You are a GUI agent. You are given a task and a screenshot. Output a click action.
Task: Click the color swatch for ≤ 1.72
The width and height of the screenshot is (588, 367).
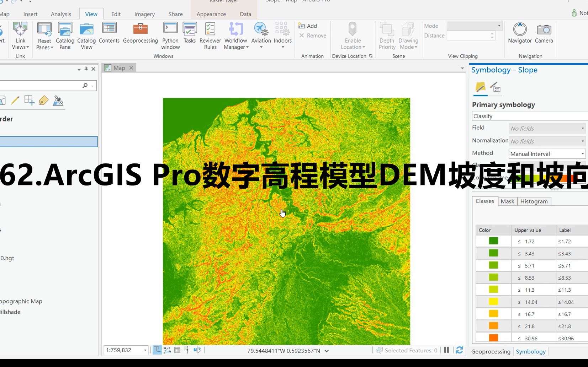click(x=493, y=241)
